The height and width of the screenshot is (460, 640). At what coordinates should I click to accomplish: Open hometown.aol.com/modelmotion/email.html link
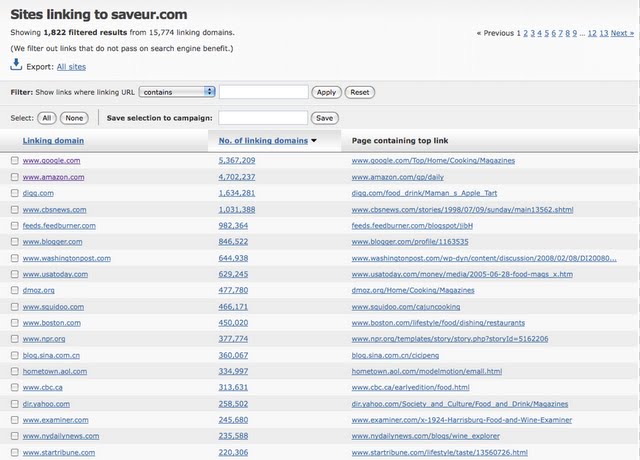(427, 371)
